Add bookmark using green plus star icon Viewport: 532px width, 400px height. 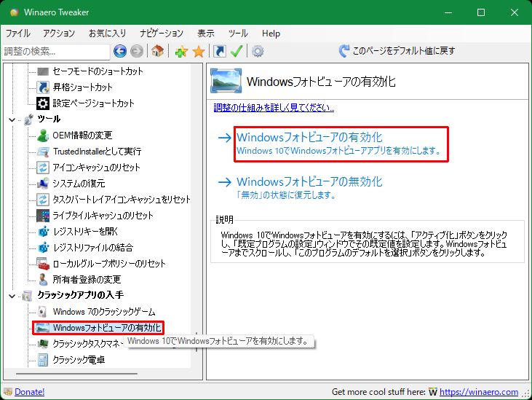[x=181, y=52]
